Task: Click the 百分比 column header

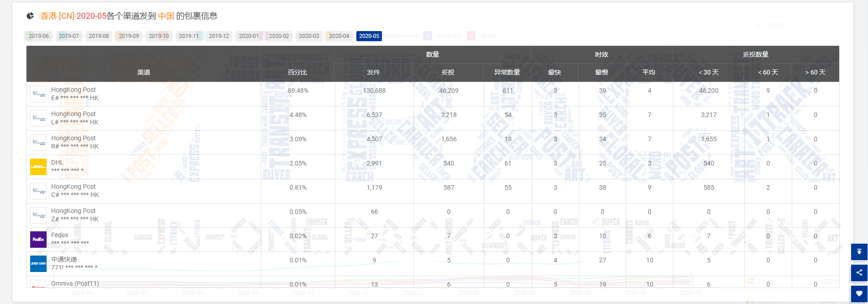Action: coord(297,72)
